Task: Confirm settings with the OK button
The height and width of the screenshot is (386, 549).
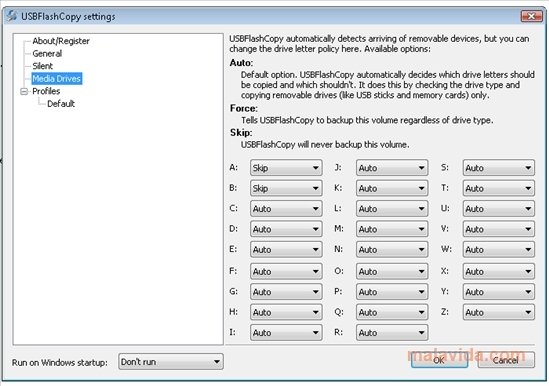Action: point(439,360)
